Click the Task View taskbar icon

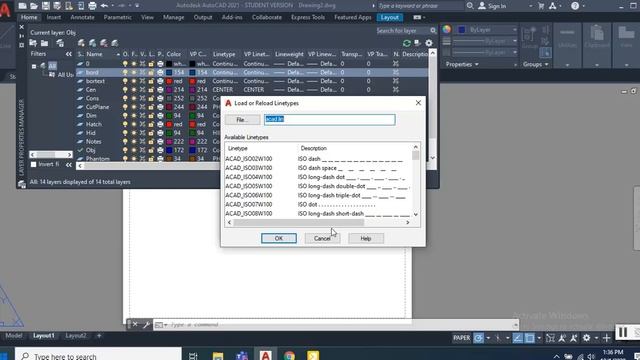coord(193,356)
